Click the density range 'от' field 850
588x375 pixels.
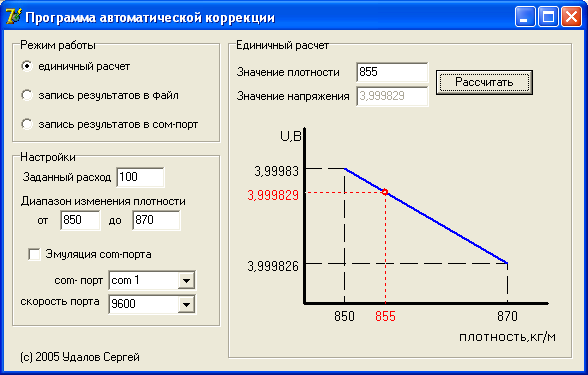[80, 220]
